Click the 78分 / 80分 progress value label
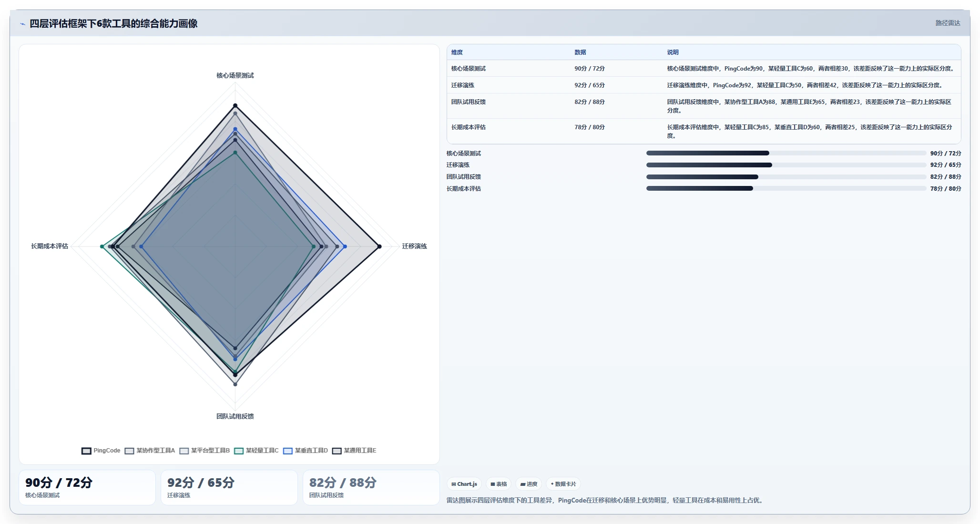 click(946, 188)
